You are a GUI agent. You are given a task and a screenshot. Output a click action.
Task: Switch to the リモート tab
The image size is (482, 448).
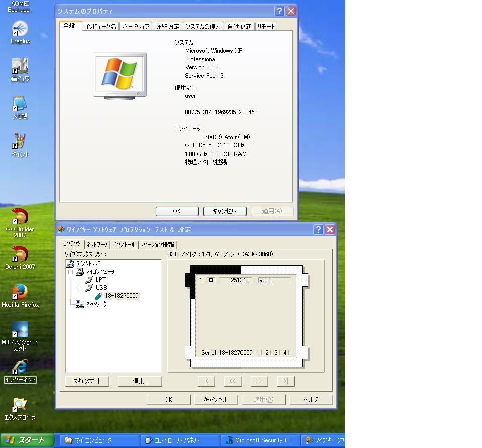coord(266,27)
